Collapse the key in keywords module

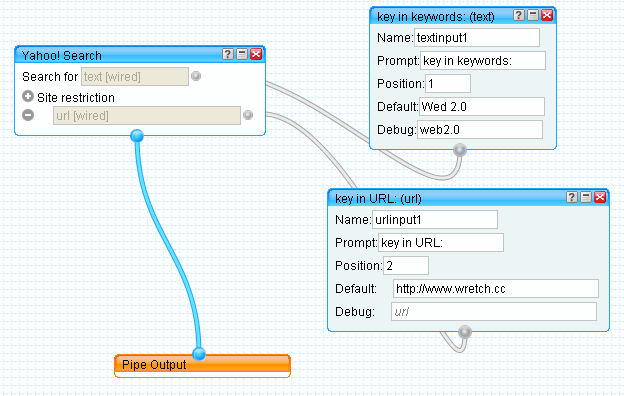[x=533, y=15]
